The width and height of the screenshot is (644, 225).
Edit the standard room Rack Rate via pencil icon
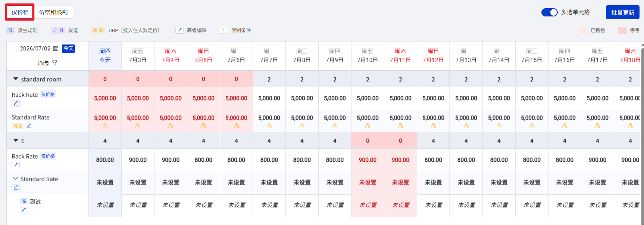[x=16, y=103]
